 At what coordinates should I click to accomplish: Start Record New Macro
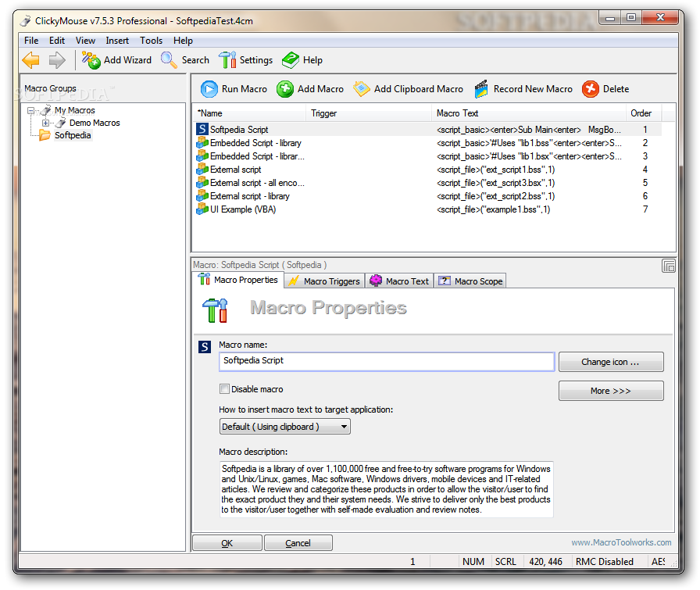pyautogui.click(x=523, y=89)
